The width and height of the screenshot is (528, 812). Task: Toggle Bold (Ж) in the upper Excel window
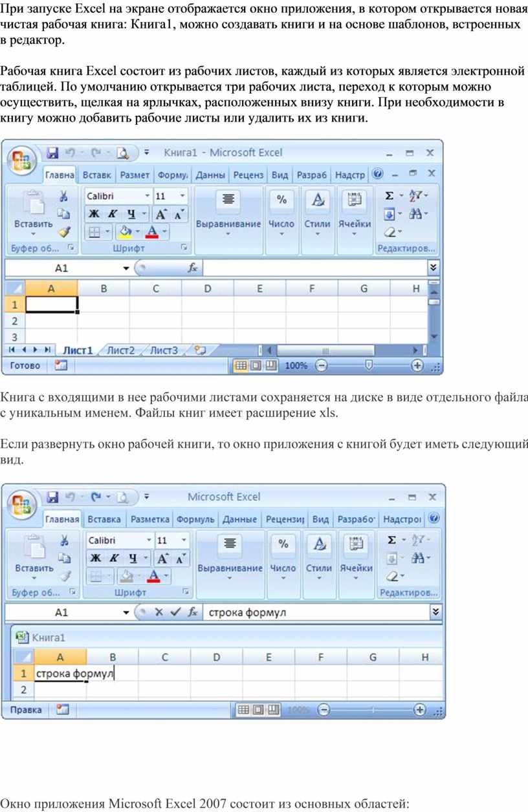(x=94, y=214)
